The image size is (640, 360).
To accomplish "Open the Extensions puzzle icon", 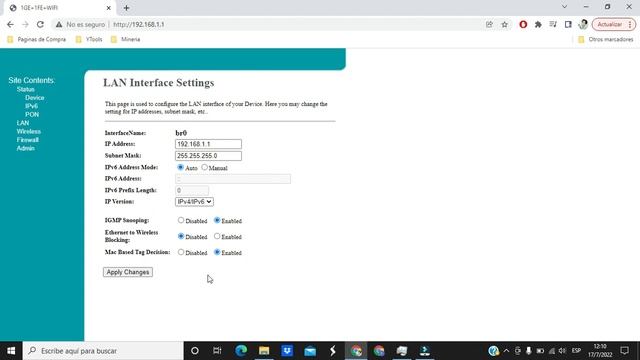I will click(538, 24).
